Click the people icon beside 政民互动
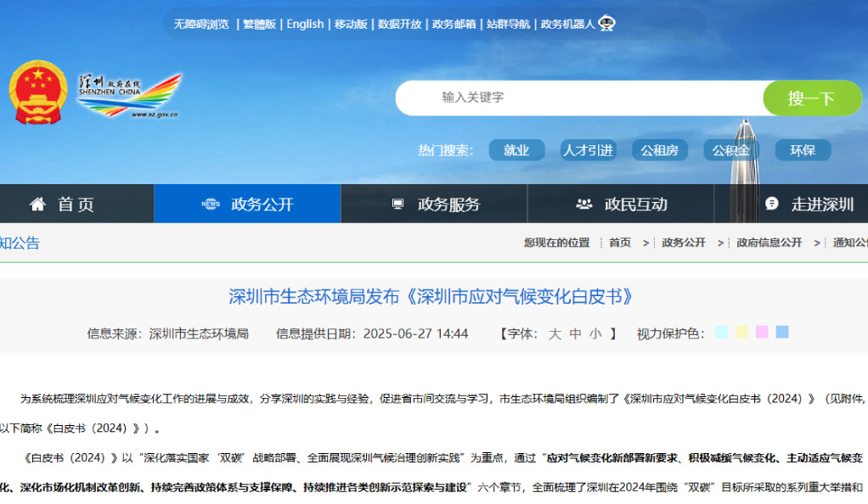 [583, 204]
